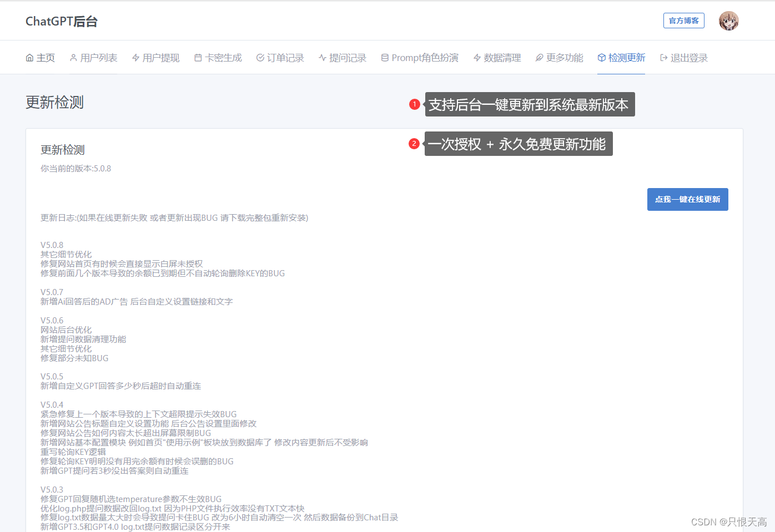Switch to Prompt角色扮演 tab

point(420,58)
